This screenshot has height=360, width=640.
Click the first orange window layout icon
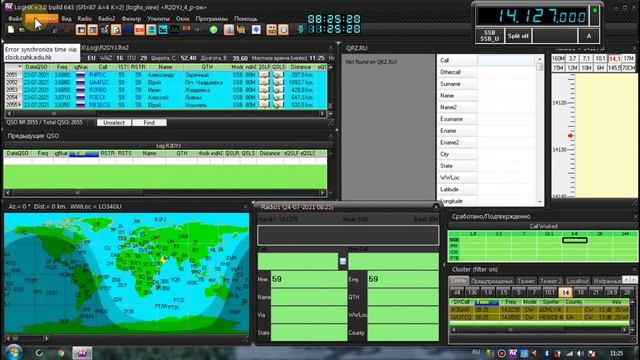(x=81, y=30)
